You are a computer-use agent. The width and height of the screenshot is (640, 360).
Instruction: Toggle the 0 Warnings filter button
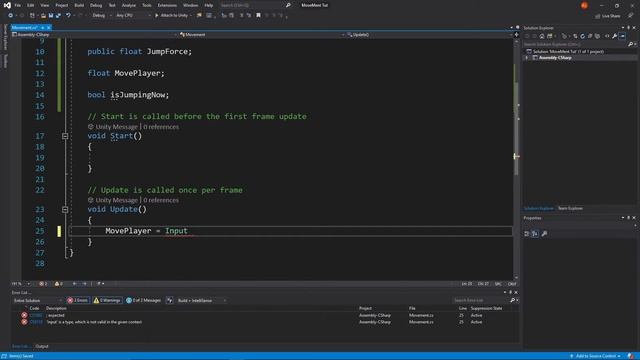107,300
